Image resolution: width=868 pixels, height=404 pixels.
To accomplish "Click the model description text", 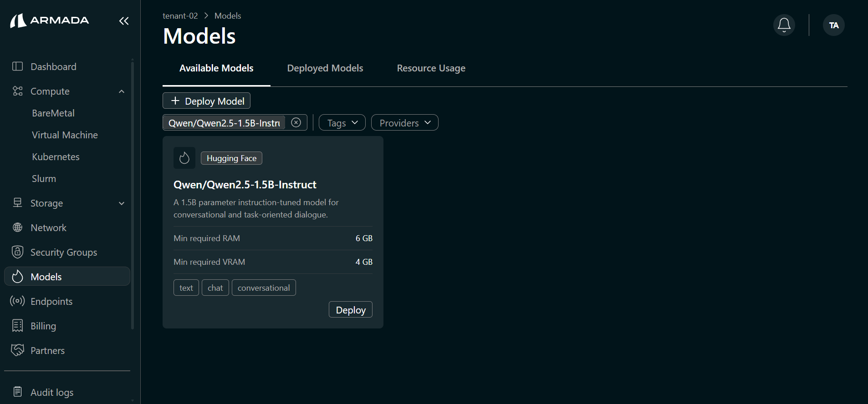I will click(x=256, y=208).
